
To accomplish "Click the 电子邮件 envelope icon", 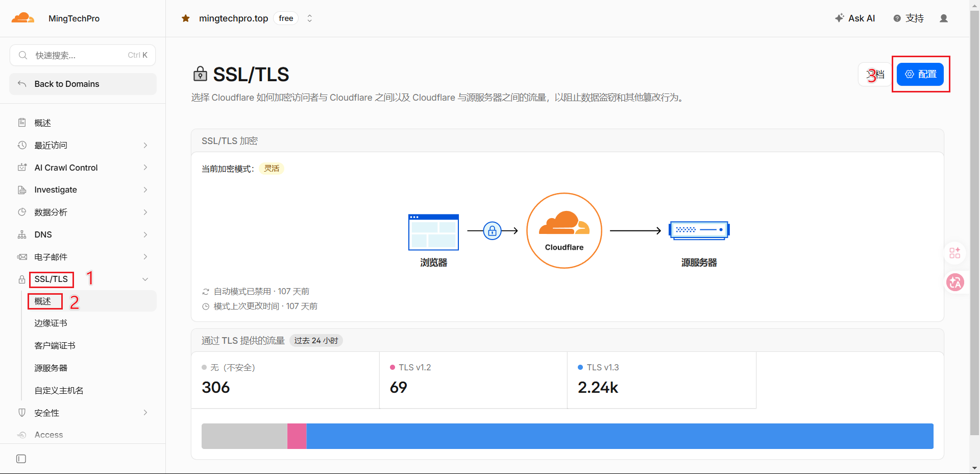I will click(x=22, y=257).
